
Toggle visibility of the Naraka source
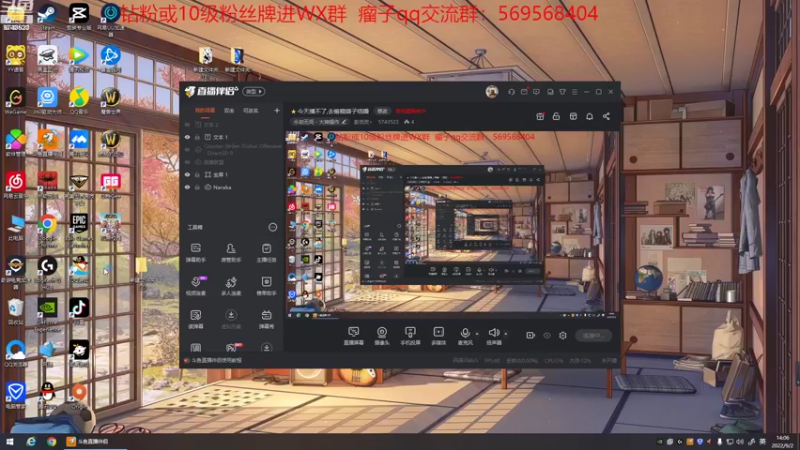coord(187,187)
